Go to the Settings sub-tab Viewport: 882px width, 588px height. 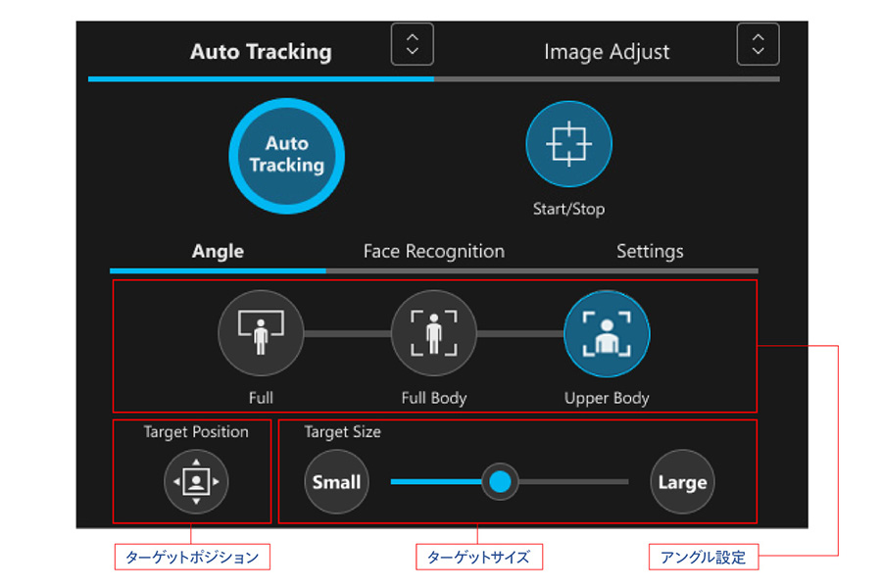[650, 252]
